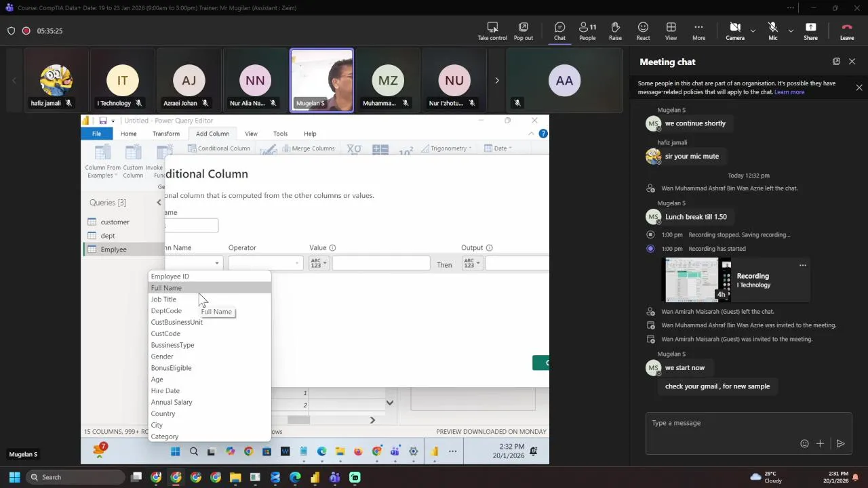This screenshot has width=868, height=488.
Task: Select the dept query
Action: point(108,236)
